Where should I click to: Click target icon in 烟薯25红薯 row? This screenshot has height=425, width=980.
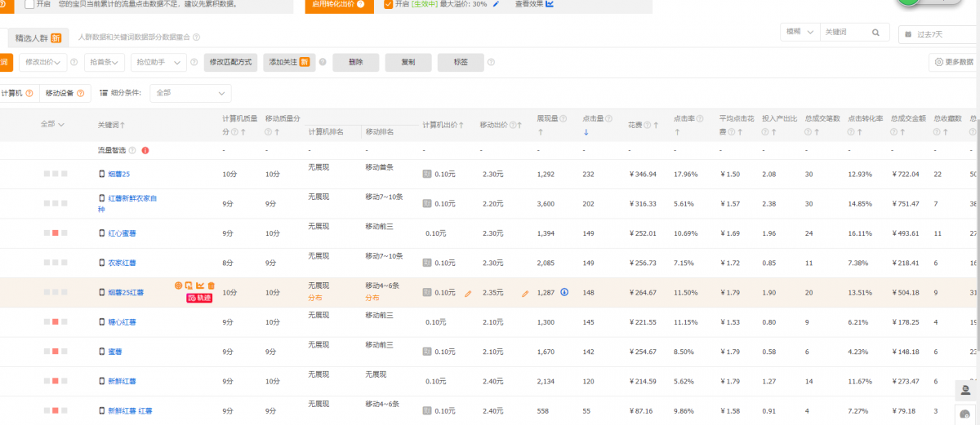click(179, 285)
